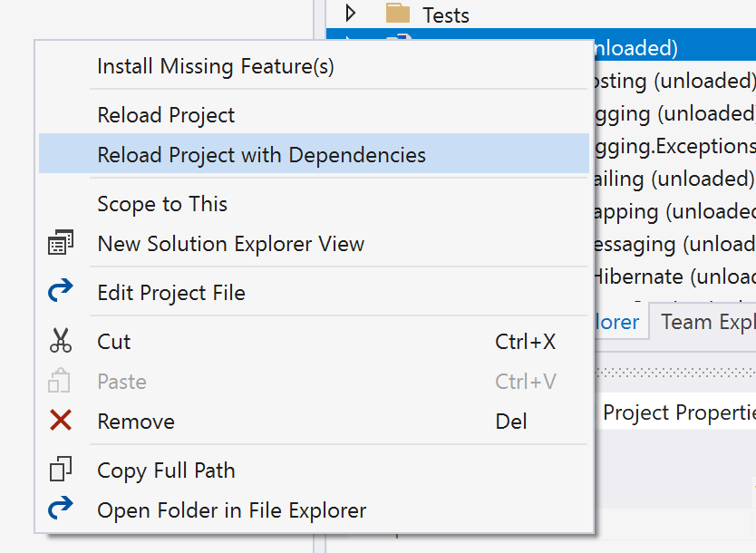Choose Reload Project from the menu

(x=166, y=115)
